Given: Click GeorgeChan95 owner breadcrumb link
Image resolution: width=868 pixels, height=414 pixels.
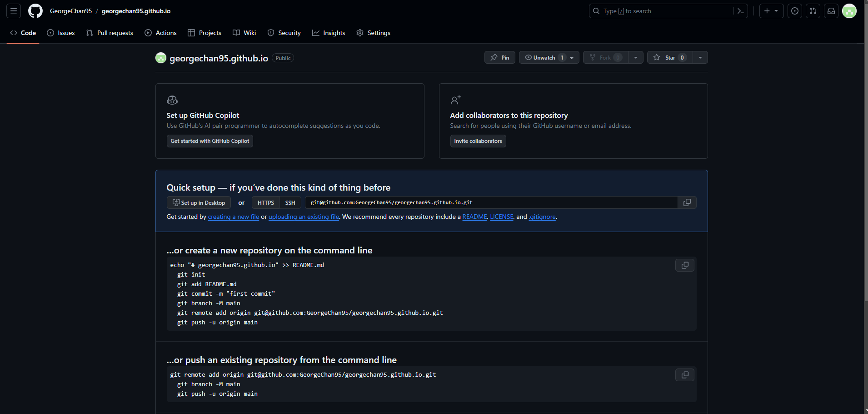Looking at the screenshot, I should click(71, 11).
